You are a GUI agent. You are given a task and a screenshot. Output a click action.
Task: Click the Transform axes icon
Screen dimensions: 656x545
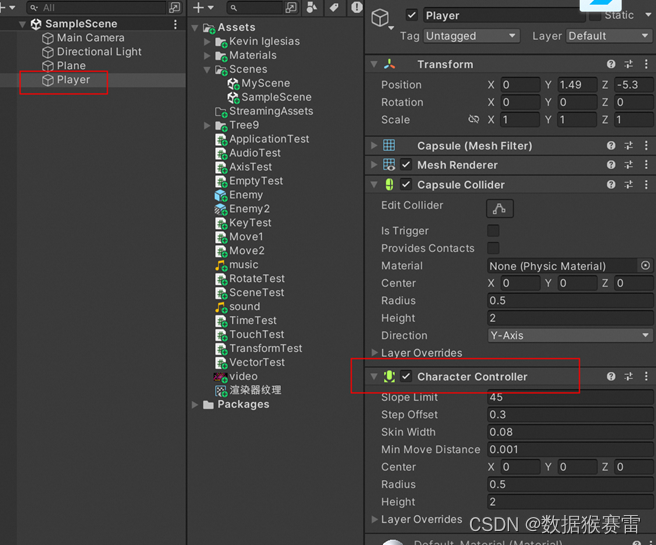[390, 64]
